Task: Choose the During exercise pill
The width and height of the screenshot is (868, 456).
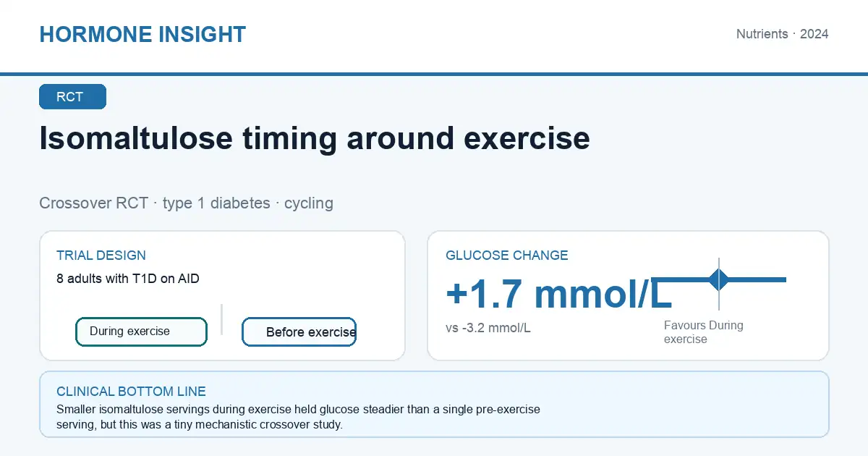Action: tap(141, 332)
